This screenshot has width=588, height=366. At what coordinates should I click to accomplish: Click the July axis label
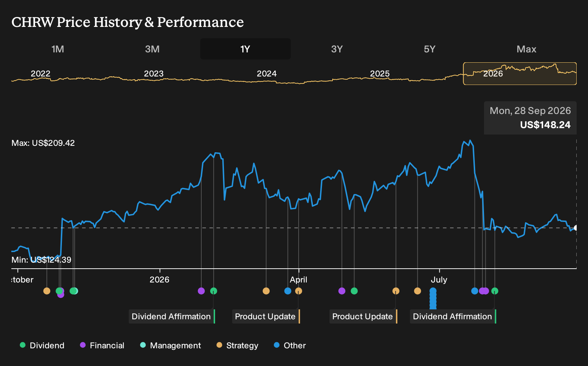439,280
